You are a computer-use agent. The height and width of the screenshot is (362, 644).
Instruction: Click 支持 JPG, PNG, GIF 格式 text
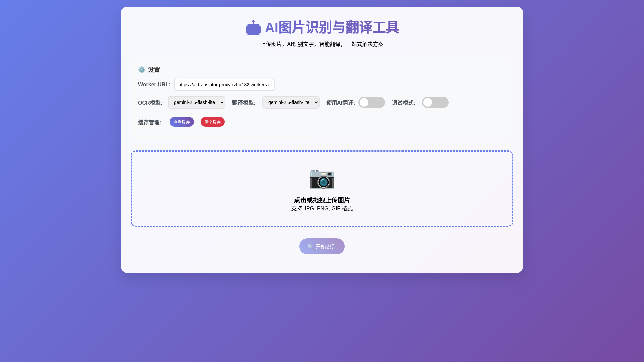coord(322,209)
